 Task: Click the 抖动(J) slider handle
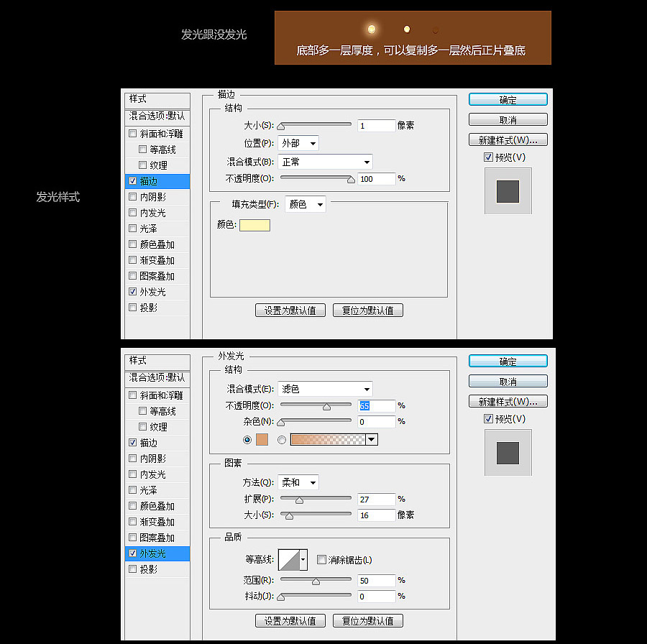[x=281, y=597]
